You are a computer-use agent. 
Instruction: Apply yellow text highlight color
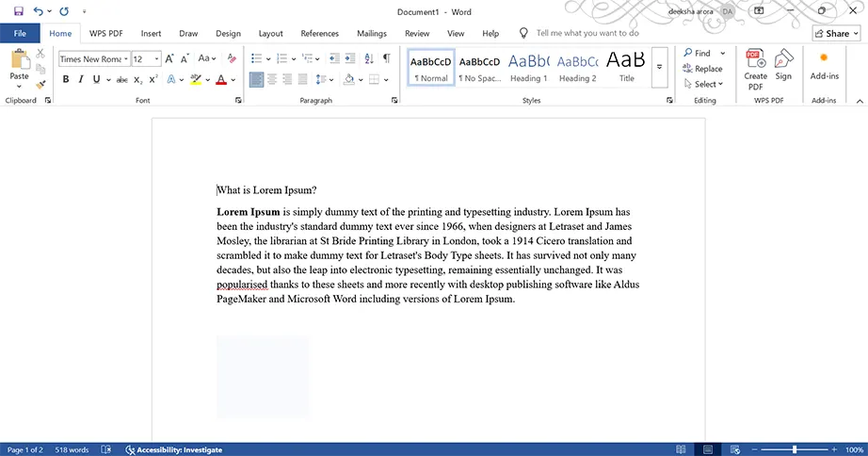196,80
